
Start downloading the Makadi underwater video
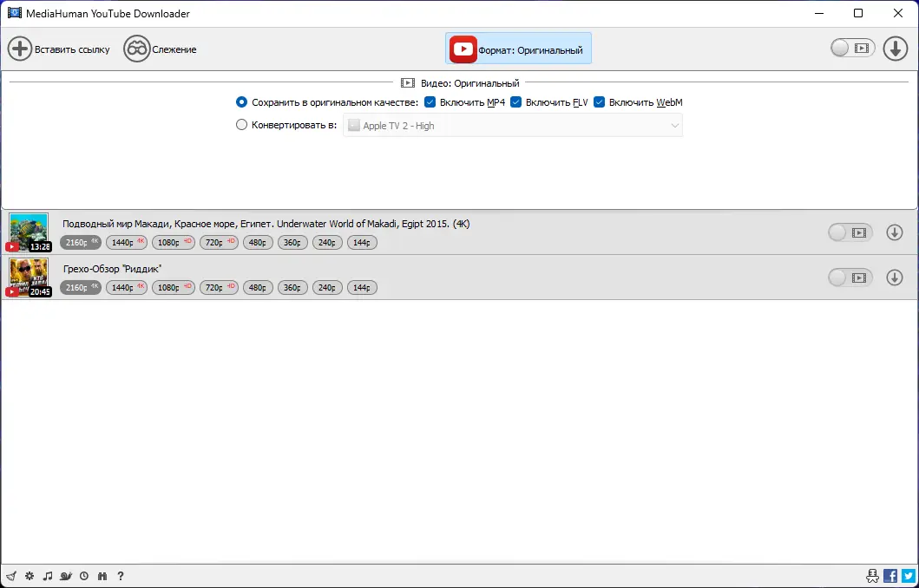click(x=895, y=233)
